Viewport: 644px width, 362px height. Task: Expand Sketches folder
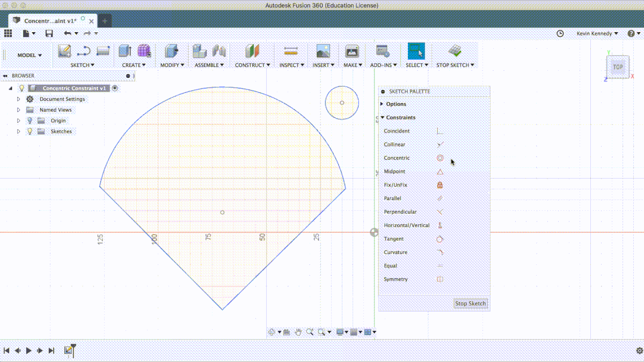pos(18,131)
